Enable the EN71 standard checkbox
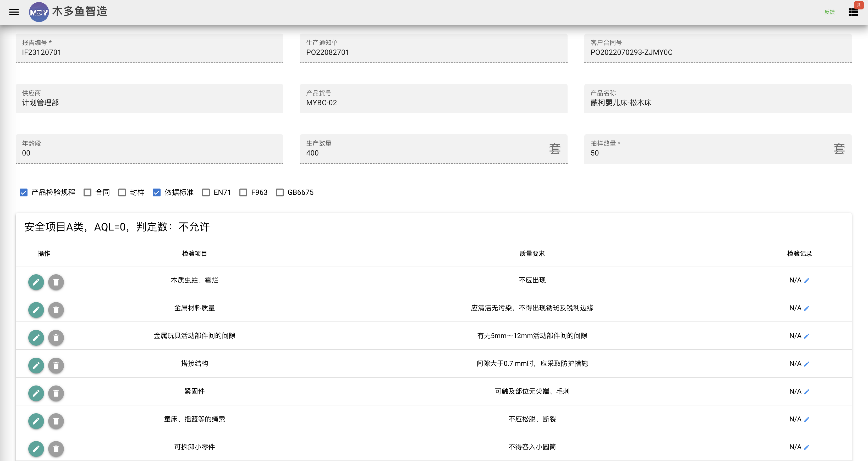This screenshot has width=868, height=461. click(206, 192)
